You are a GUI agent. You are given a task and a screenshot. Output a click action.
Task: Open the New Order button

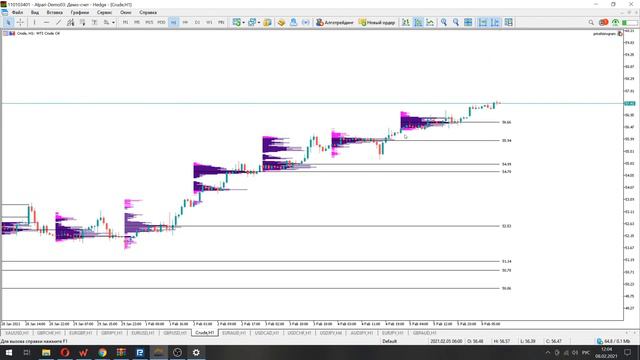(377, 22)
